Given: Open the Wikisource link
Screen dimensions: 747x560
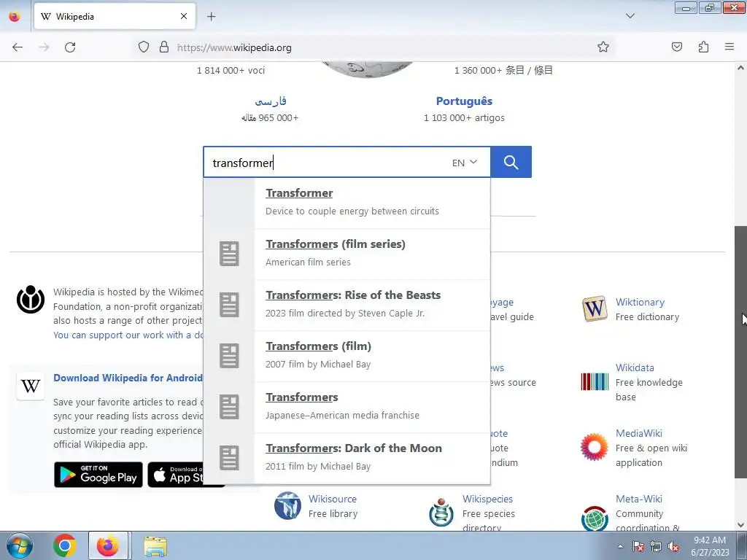Looking at the screenshot, I should click(x=333, y=499).
